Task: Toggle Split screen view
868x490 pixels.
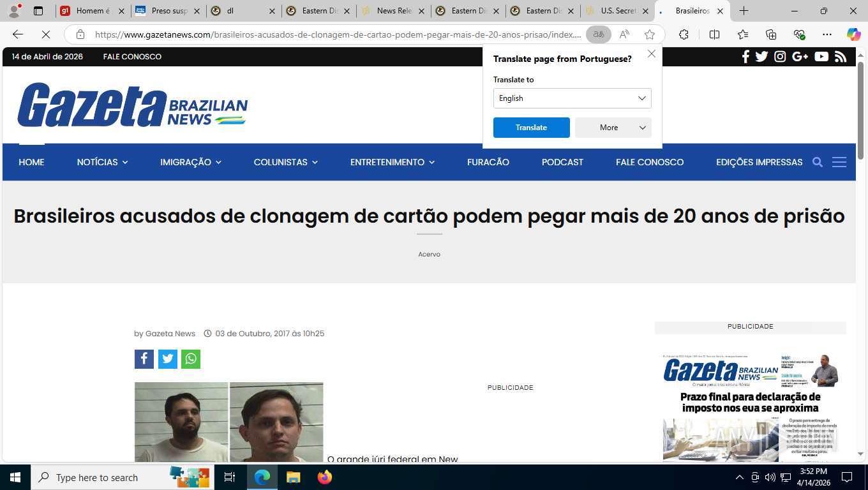Action: [714, 34]
